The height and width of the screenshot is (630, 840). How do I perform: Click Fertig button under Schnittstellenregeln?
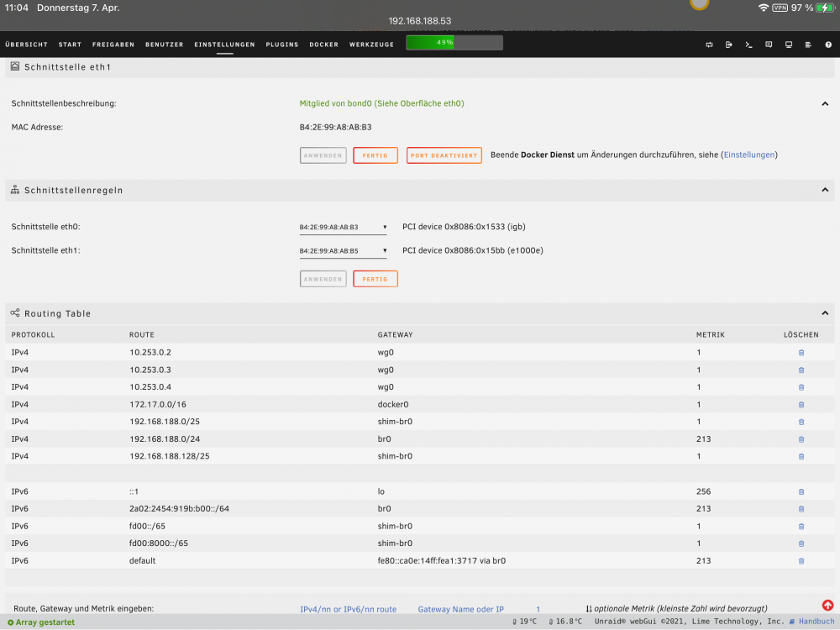(x=375, y=279)
